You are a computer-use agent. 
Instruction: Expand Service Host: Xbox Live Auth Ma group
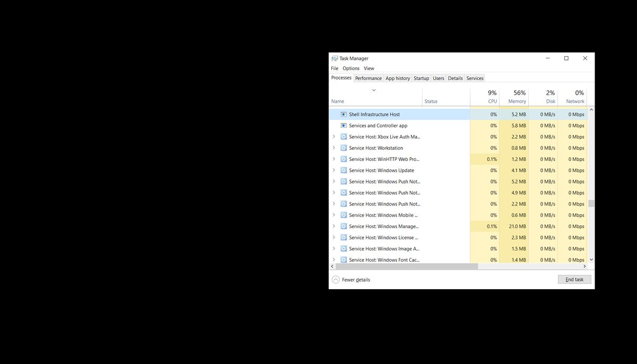point(334,137)
